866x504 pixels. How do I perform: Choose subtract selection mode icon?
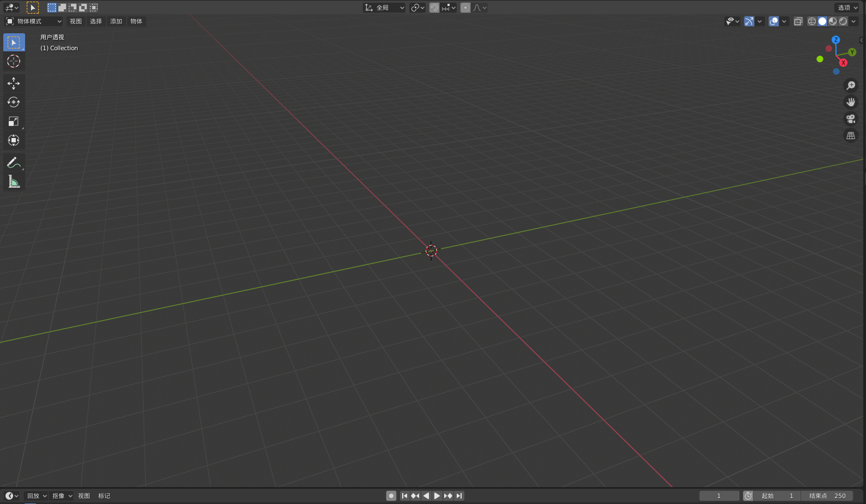[x=73, y=8]
